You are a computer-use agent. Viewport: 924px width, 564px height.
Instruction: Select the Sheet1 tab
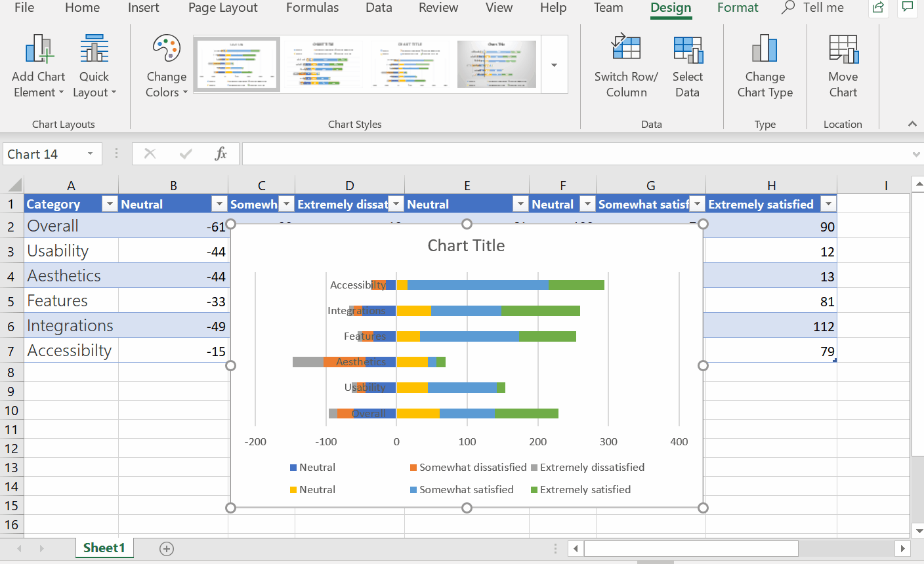[x=104, y=548]
